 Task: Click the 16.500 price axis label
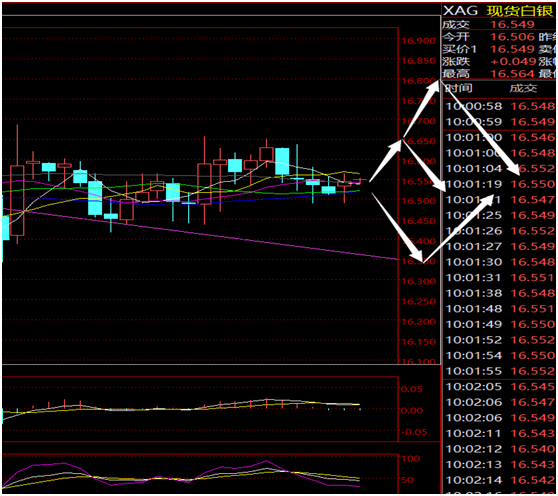(418, 201)
